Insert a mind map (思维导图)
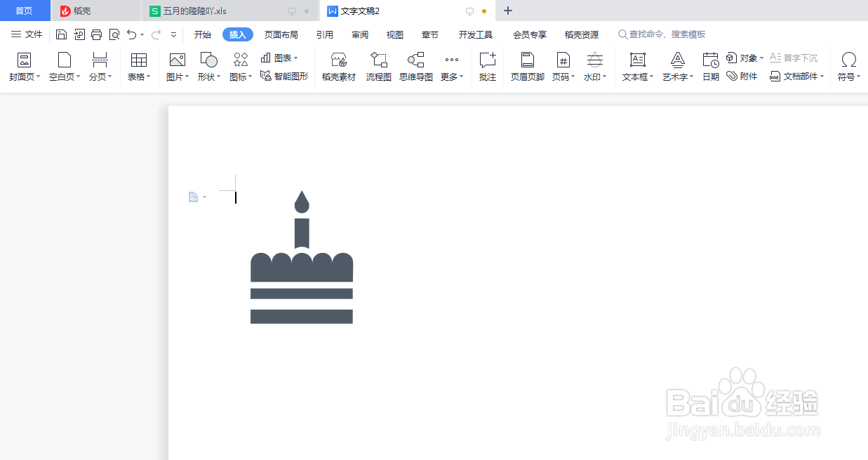Image resolution: width=868 pixels, height=460 pixels. (416, 67)
